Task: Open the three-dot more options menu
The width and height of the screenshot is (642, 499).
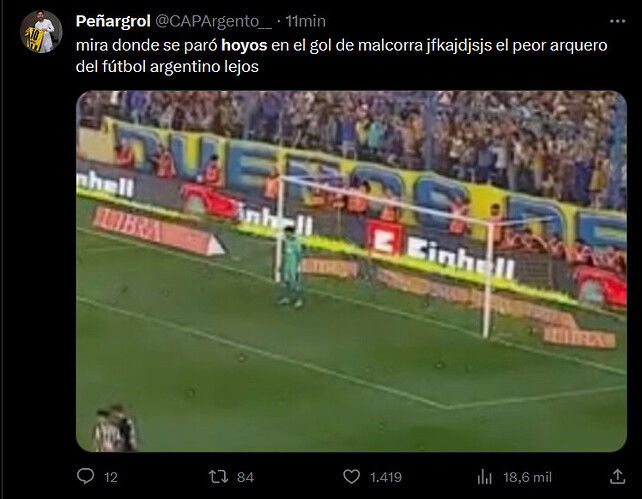Action: pyautogui.click(x=617, y=21)
